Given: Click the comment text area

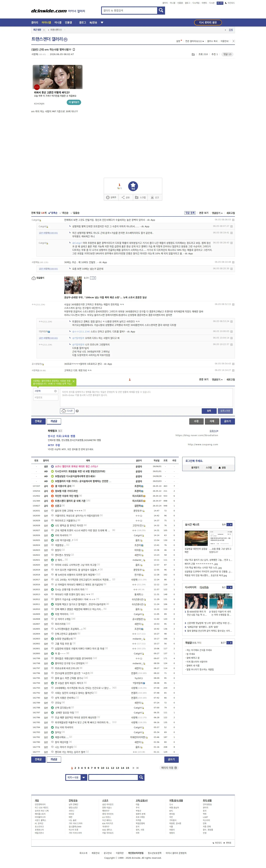Looking at the screenshot, I should tap(146, 398).
